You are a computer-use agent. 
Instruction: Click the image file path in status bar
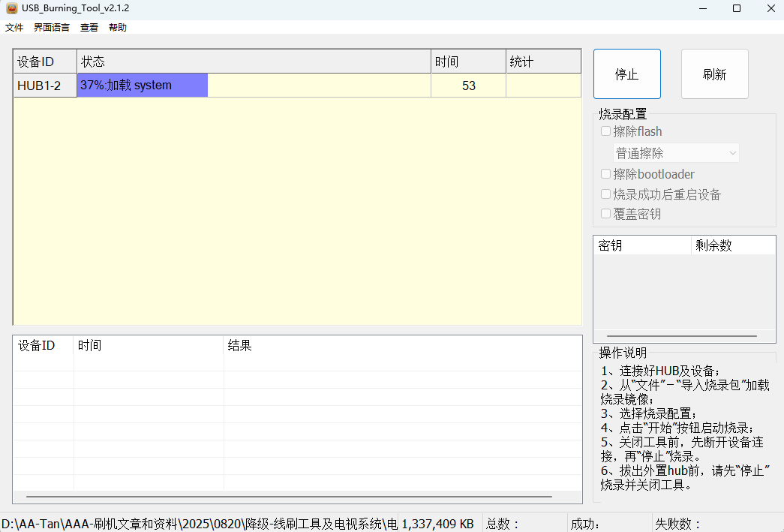point(199,524)
